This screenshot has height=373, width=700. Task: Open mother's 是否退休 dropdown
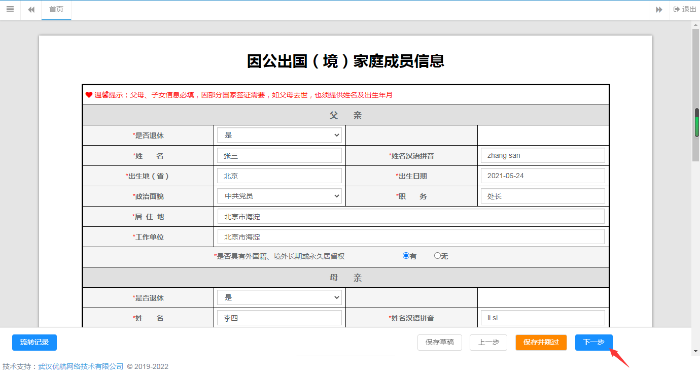click(279, 298)
